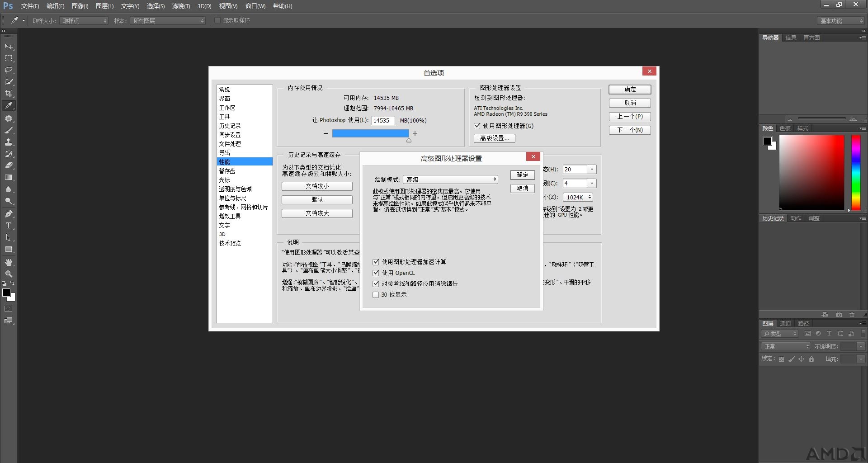Select the Zoom tool
Viewport: 868px width, 463px height.
pos(9,274)
